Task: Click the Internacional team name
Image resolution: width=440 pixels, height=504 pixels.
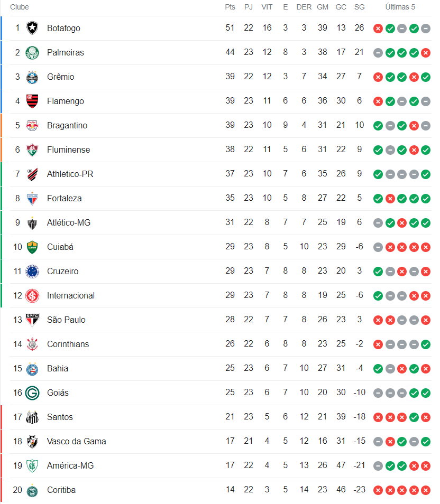Action: (71, 295)
